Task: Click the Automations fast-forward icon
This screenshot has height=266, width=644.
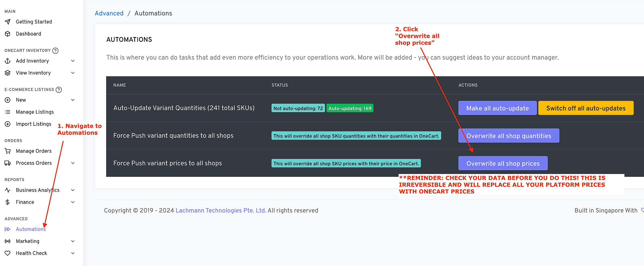Action: 8,229
